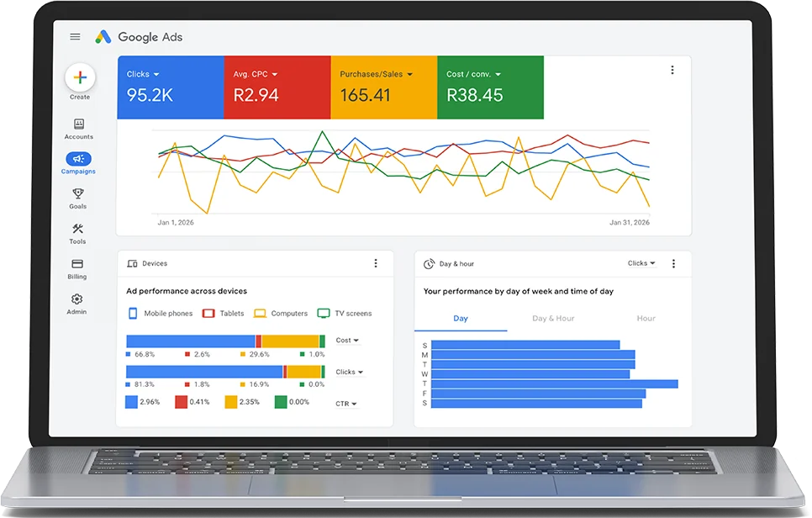Open Devices card three-dot menu
812x518 pixels.
pyautogui.click(x=376, y=263)
